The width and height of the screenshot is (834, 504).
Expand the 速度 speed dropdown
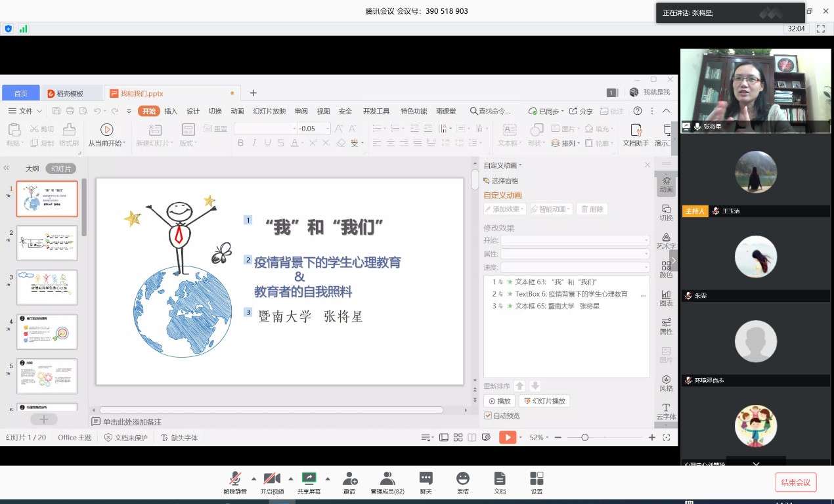coord(575,267)
